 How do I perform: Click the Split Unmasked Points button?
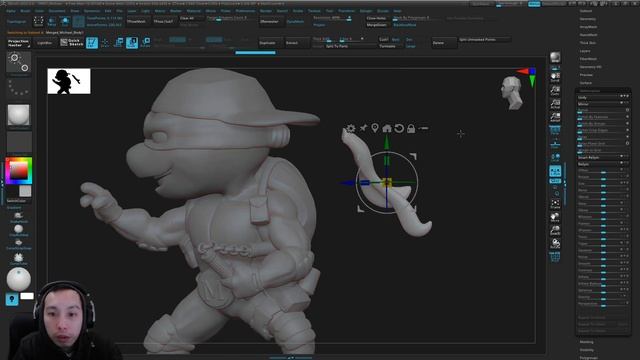[484, 40]
